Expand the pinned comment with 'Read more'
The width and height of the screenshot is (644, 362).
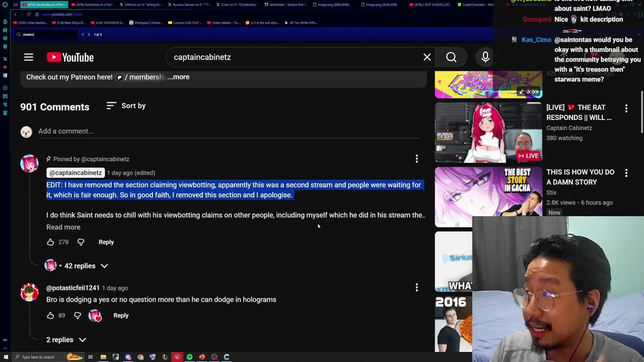point(63,227)
